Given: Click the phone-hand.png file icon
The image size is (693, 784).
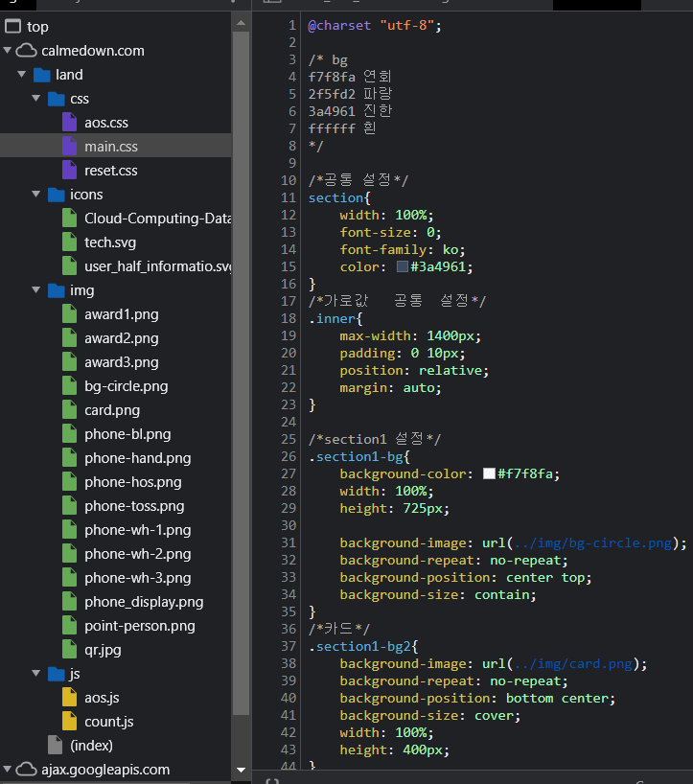Looking at the screenshot, I should click(70, 458).
